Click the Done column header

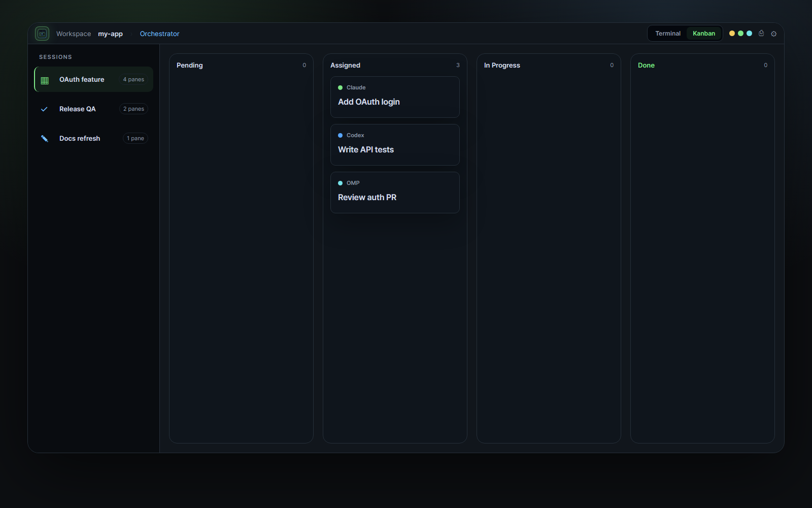pyautogui.click(x=646, y=66)
